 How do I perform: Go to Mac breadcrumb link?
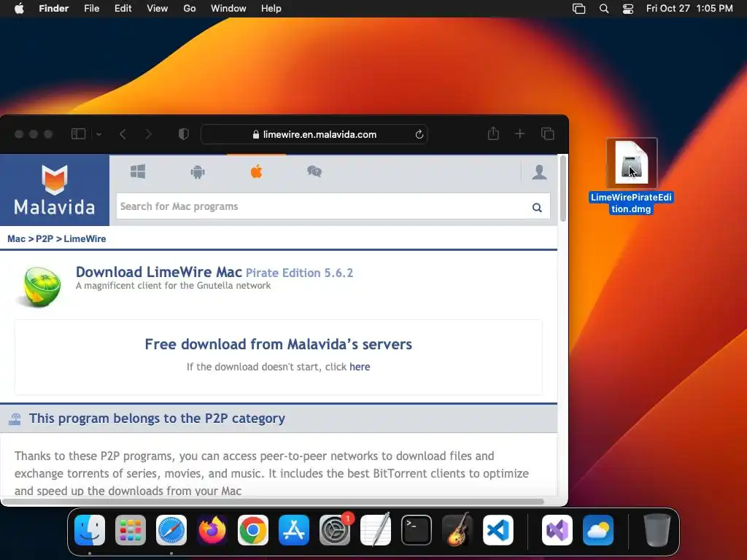click(x=16, y=238)
